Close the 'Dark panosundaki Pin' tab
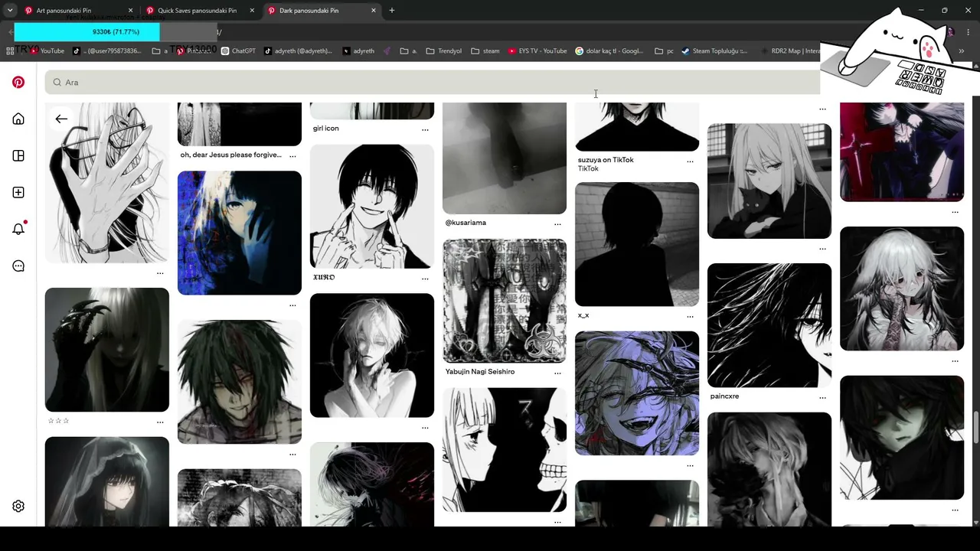Image resolution: width=980 pixels, height=551 pixels. tap(374, 11)
